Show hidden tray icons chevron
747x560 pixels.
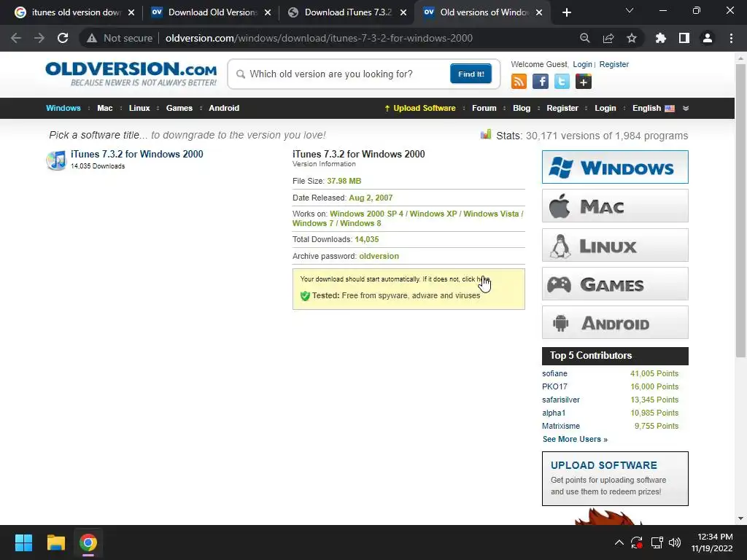[x=619, y=542]
